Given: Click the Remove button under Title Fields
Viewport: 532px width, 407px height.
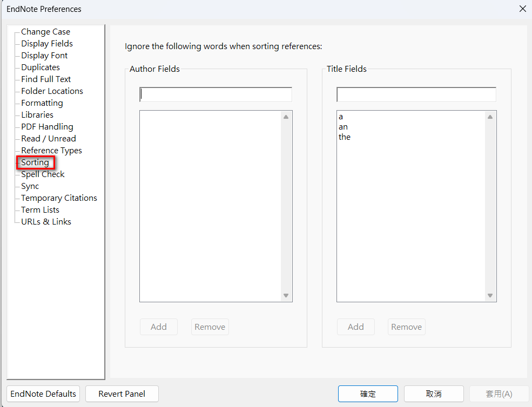Looking at the screenshot, I should click(x=407, y=327).
